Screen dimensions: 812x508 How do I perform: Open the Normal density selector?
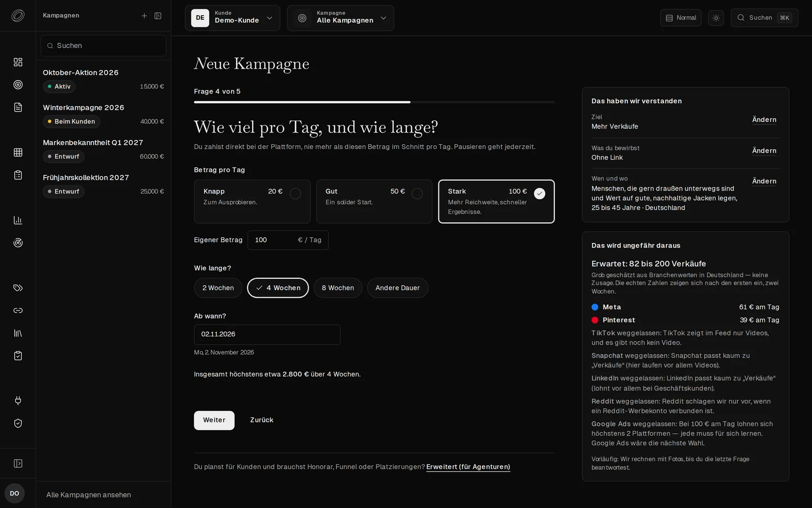[x=681, y=18]
